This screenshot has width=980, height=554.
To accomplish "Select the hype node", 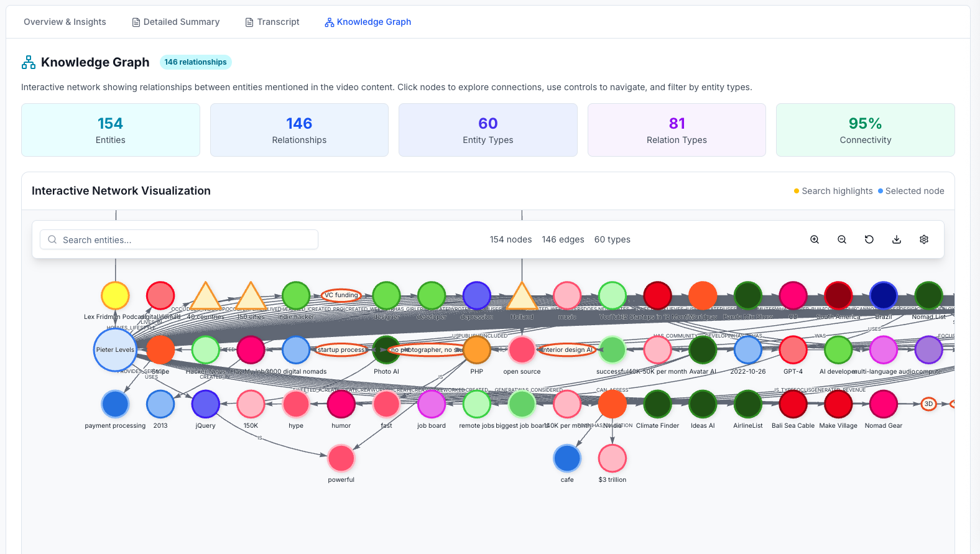I will [x=296, y=404].
